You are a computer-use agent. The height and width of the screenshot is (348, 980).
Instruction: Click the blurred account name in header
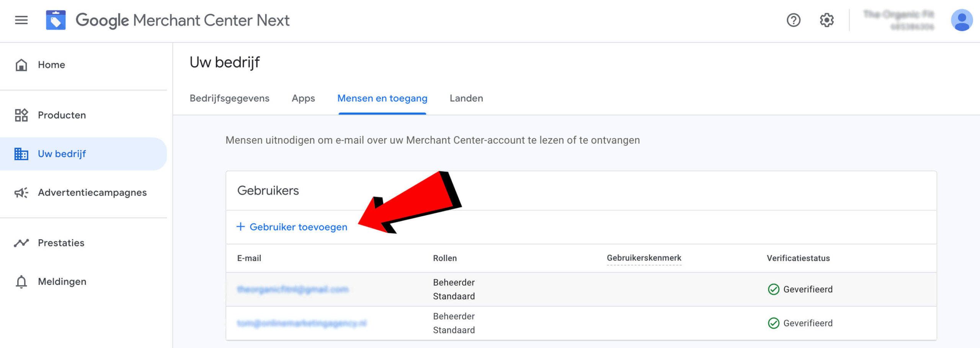(898, 15)
